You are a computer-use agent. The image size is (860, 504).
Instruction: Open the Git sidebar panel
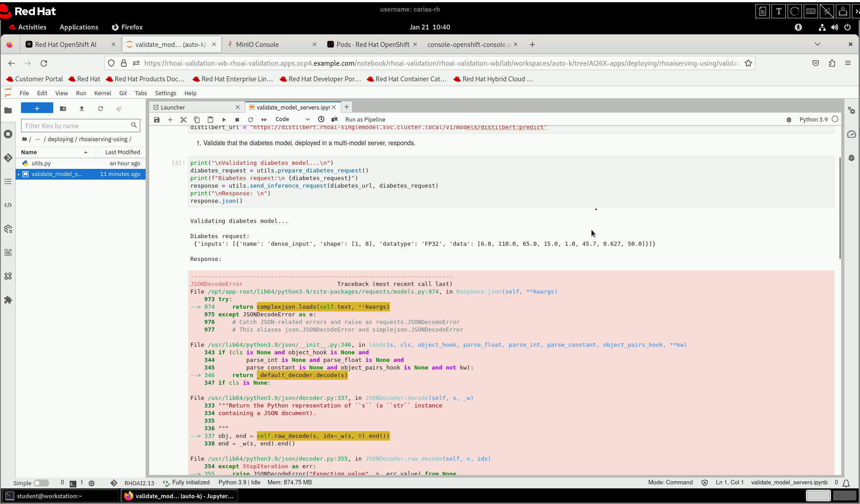point(8,158)
